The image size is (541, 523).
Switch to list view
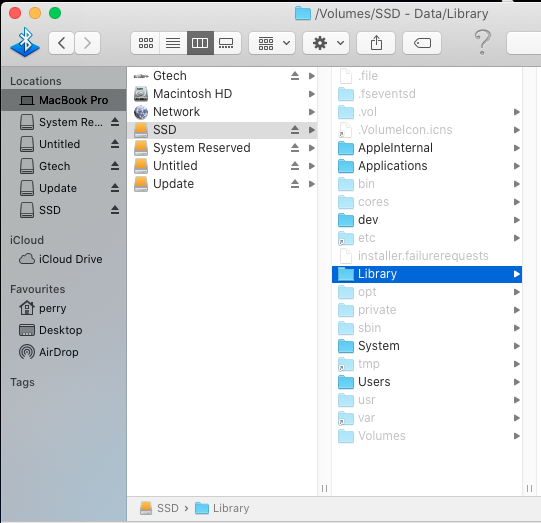click(173, 43)
